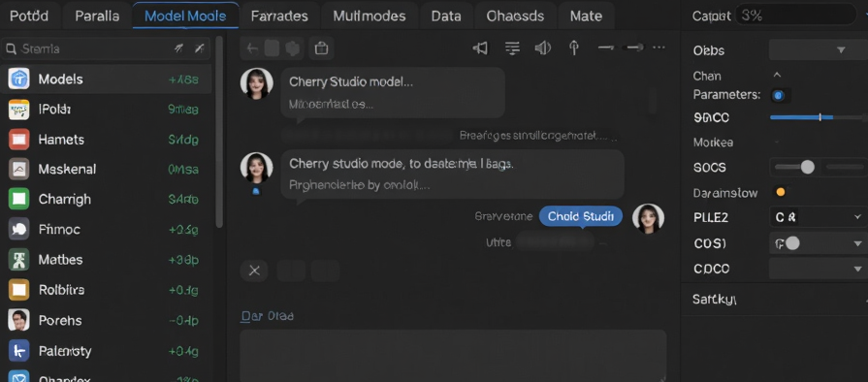This screenshot has height=382, width=868.
Task: Open the Models sidebar item icon
Action: pos(18,80)
